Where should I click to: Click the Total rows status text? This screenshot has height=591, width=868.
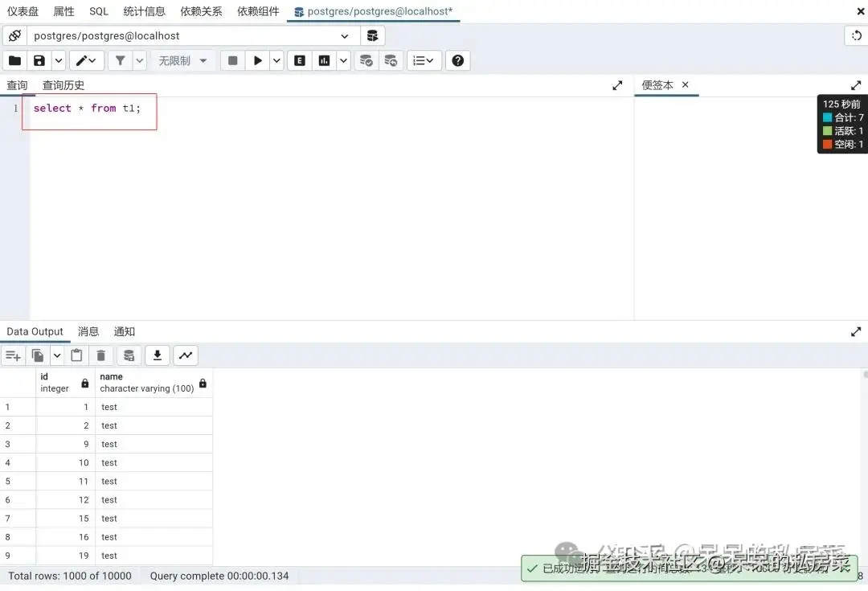[x=70, y=576]
